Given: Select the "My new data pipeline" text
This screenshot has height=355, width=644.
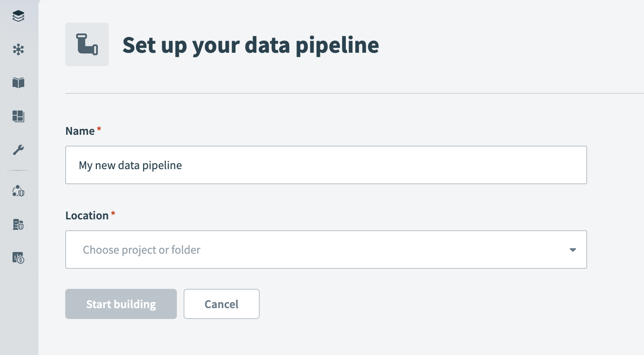Looking at the screenshot, I should click(130, 165).
